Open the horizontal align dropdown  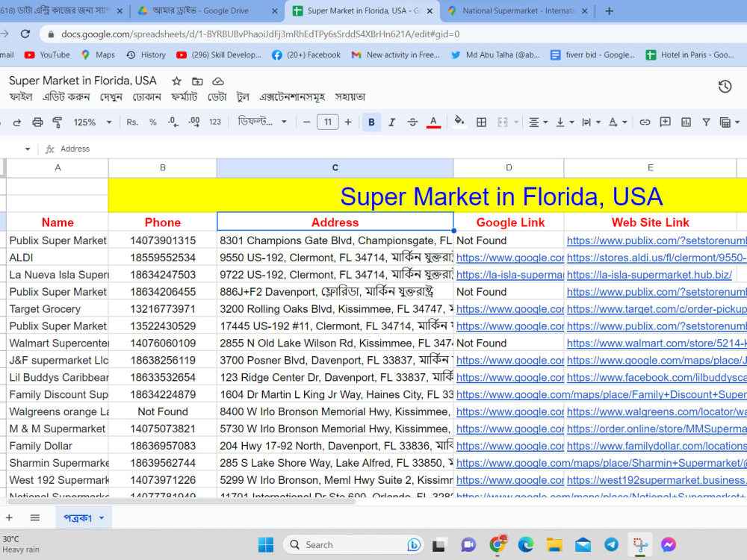(539, 122)
